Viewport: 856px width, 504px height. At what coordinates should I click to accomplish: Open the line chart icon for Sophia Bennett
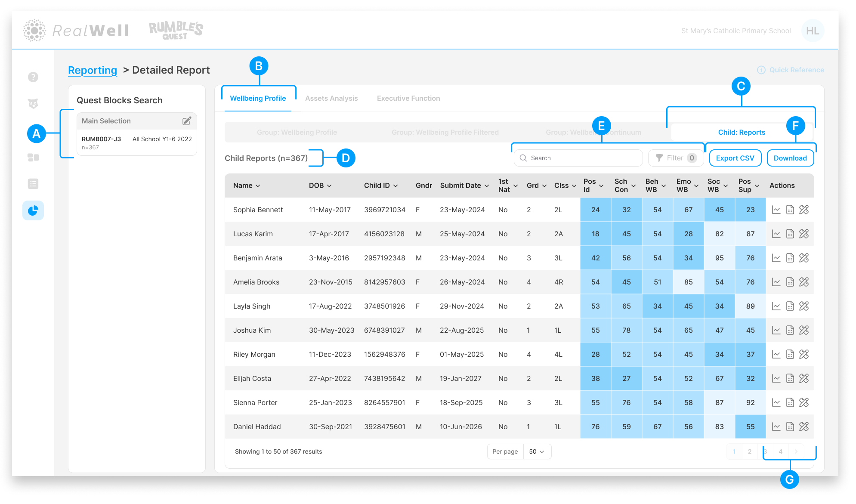click(x=776, y=210)
